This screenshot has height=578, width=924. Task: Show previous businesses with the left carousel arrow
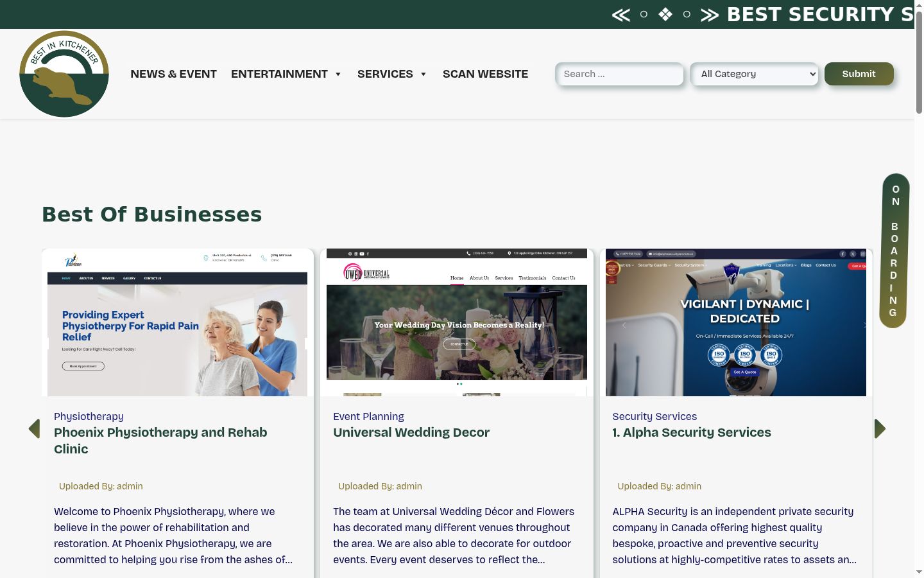click(x=35, y=429)
